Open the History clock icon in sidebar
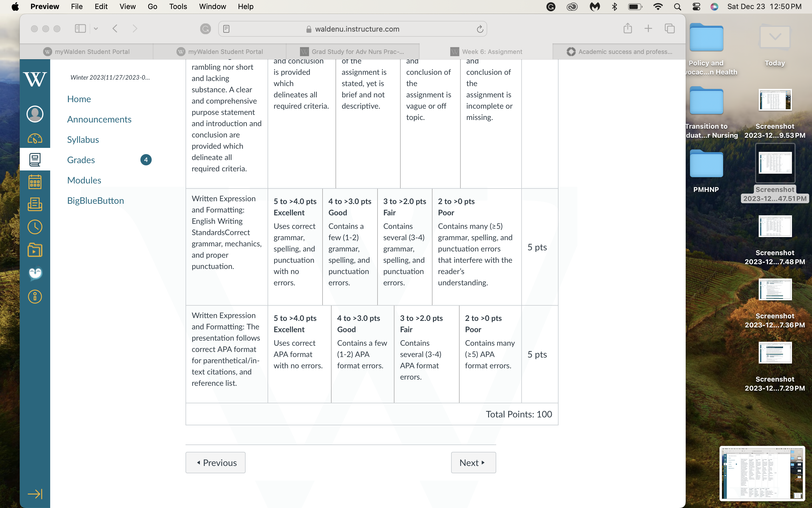 [35, 227]
